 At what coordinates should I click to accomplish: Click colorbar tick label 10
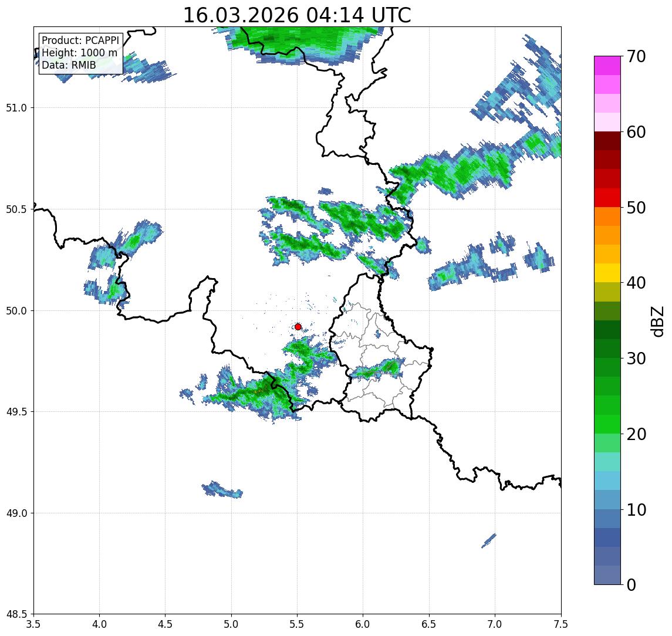click(636, 510)
